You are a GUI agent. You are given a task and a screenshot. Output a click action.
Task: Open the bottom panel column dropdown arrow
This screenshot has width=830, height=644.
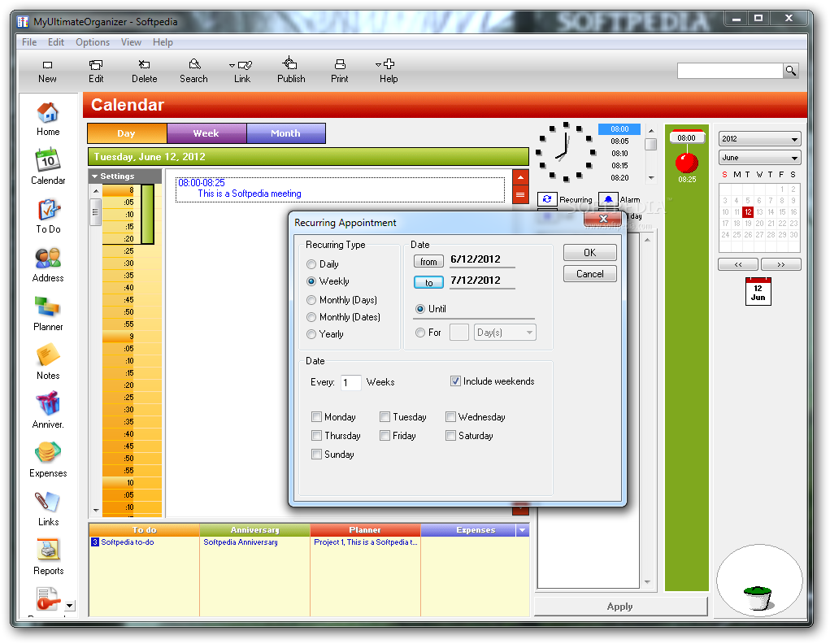point(523,530)
